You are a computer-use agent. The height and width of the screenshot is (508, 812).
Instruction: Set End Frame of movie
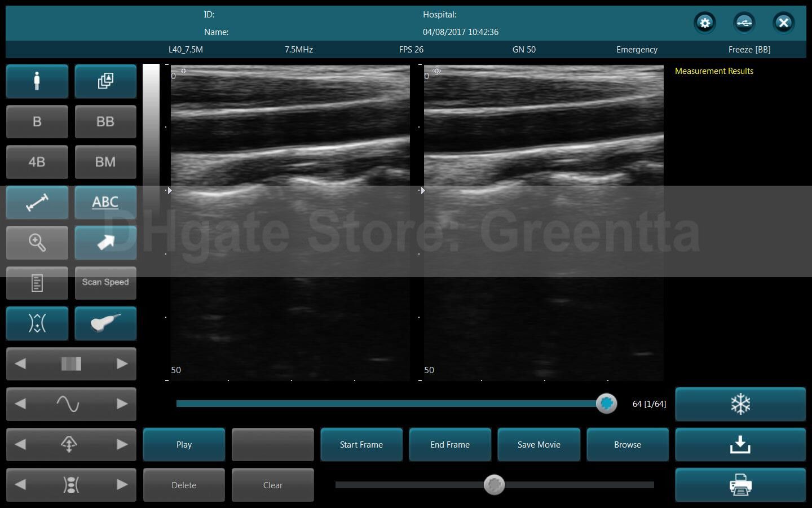click(x=450, y=445)
